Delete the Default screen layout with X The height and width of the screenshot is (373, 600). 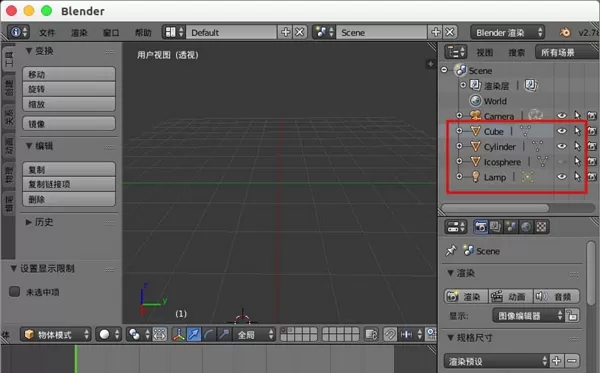[x=300, y=32]
